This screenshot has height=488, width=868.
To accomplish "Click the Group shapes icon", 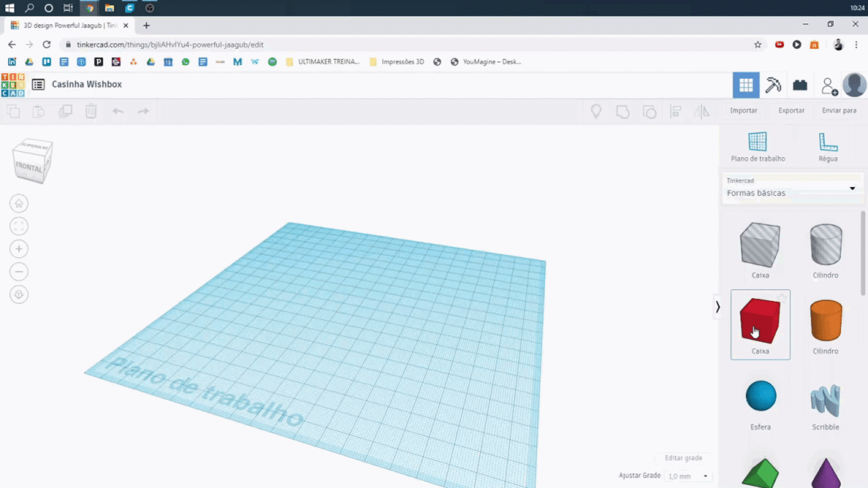I will pyautogui.click(x=623, y=112).
